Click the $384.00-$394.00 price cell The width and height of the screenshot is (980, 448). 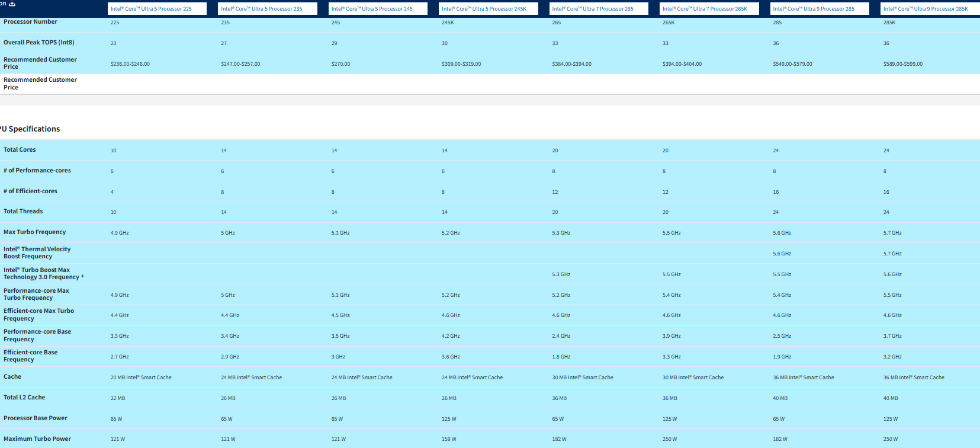click(x=572, y=64)
